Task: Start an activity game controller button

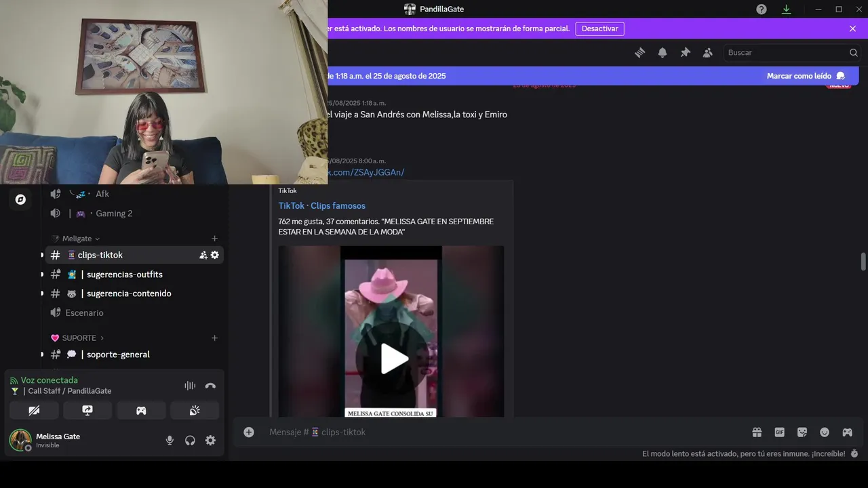Action: 141,410
